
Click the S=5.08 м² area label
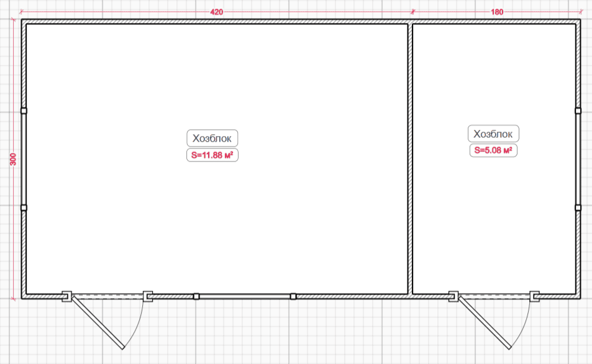pyautogui.click(x=493, y=150)
